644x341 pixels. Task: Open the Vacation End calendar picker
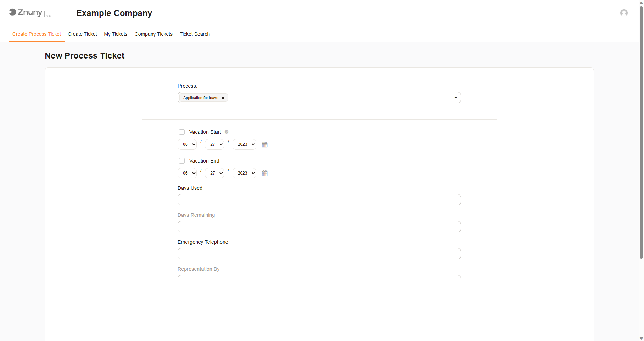click(264, 173)
